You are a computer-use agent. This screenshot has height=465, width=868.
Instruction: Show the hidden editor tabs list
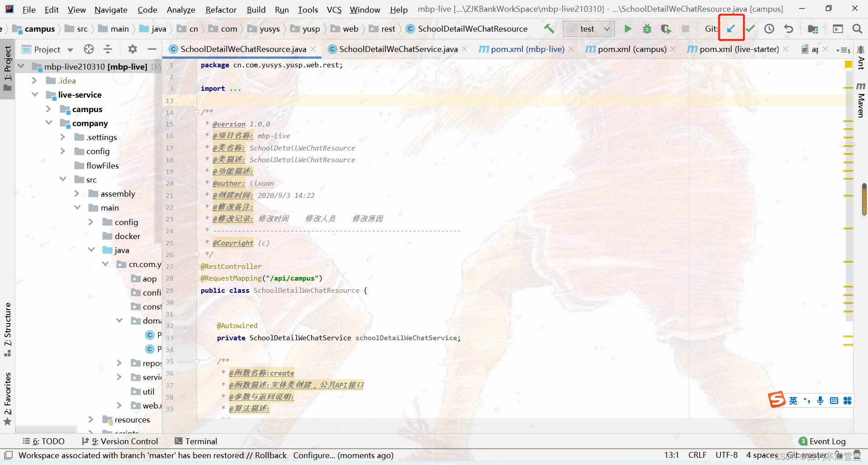point(843,50)
